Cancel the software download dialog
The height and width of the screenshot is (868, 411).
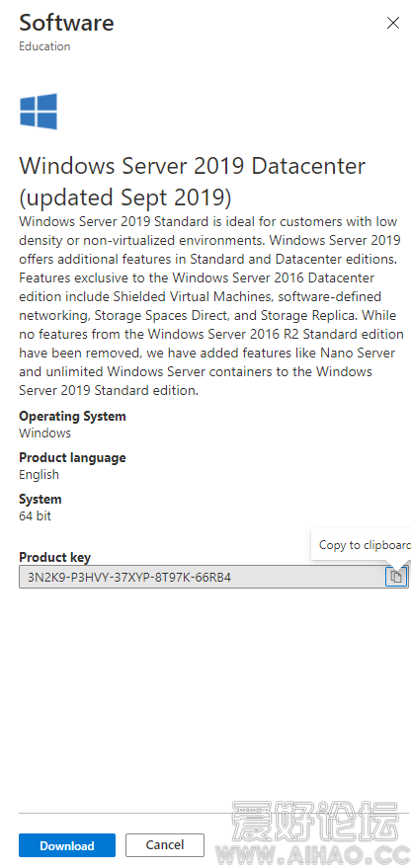pos(165,845)
